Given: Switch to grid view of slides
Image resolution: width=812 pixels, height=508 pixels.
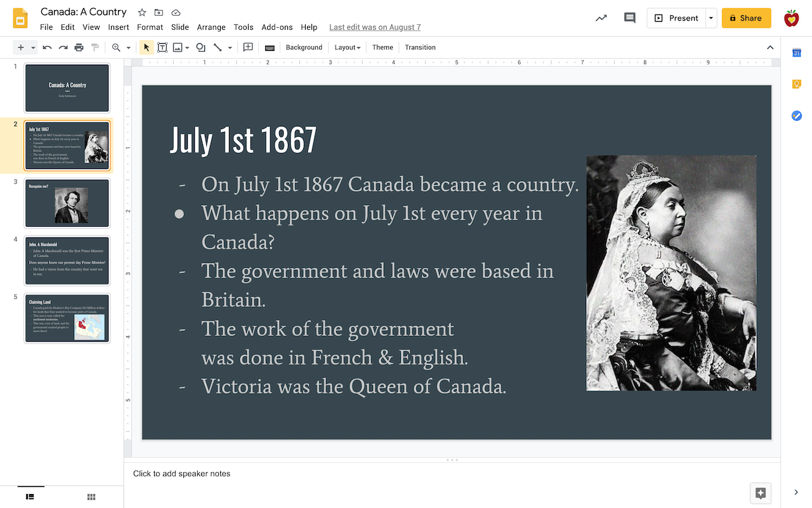Looking at the screenshot, I should (x=91, y=497).
